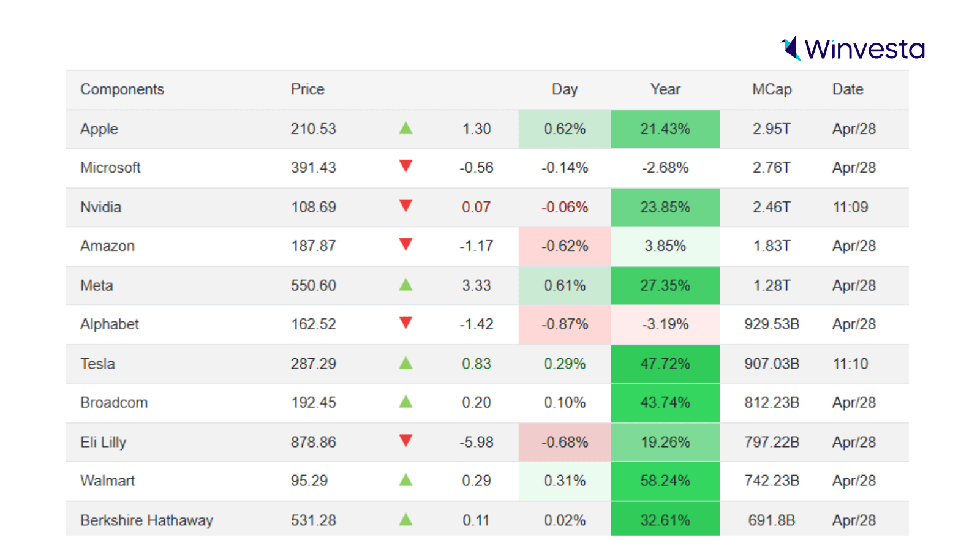Open the Apple component link
Image resolution: width=980 pixels, height=551 pixels.
(x=99, y=129)
